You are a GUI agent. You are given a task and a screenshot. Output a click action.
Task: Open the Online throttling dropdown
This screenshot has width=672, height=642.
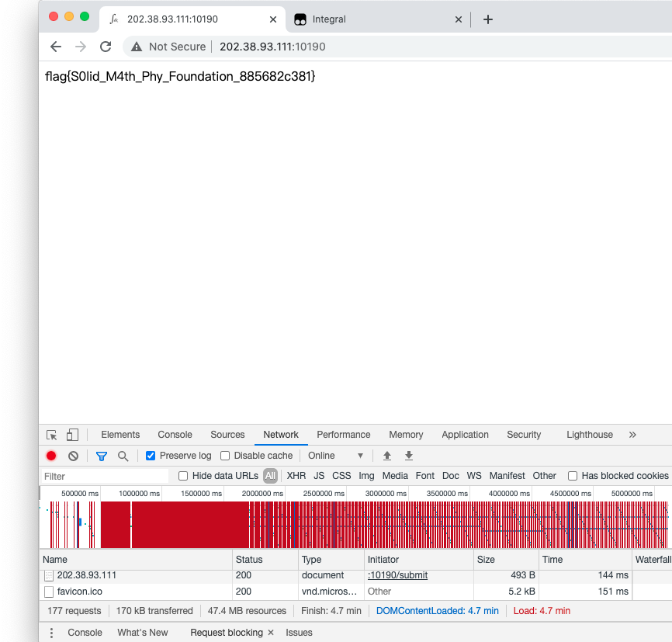point(335,456)
